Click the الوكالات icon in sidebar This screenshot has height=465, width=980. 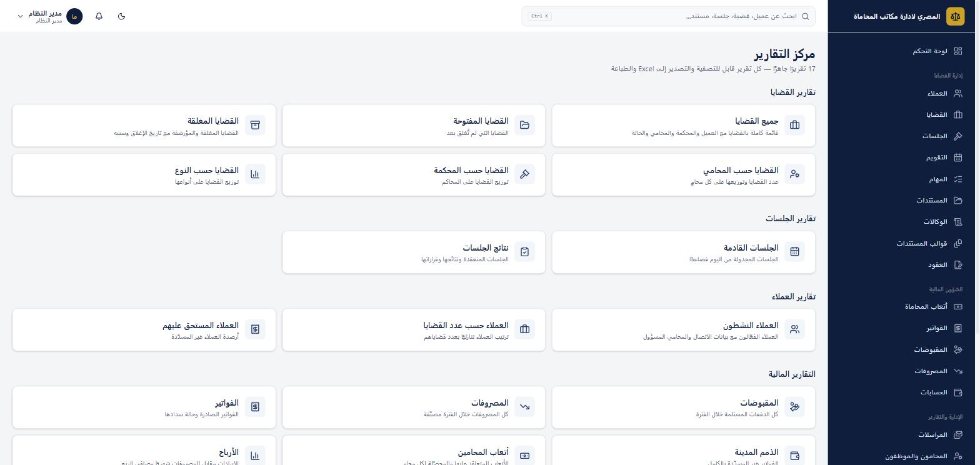tap(958, 222)
